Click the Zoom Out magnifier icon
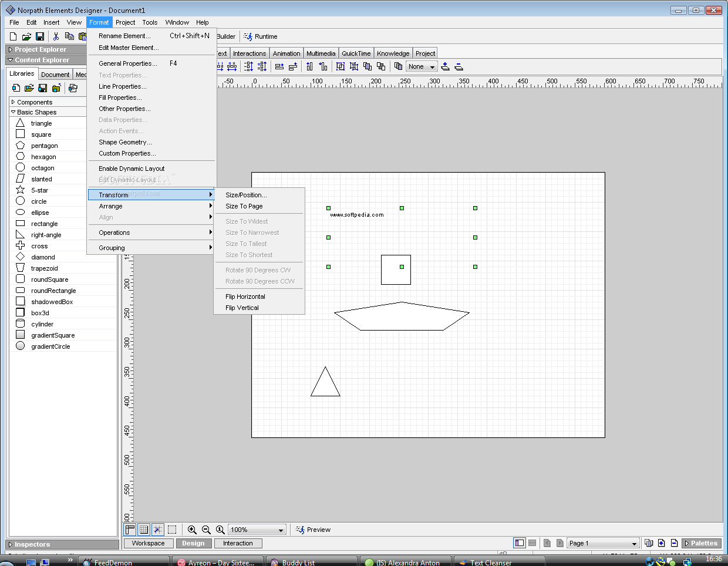 (206, 530)
